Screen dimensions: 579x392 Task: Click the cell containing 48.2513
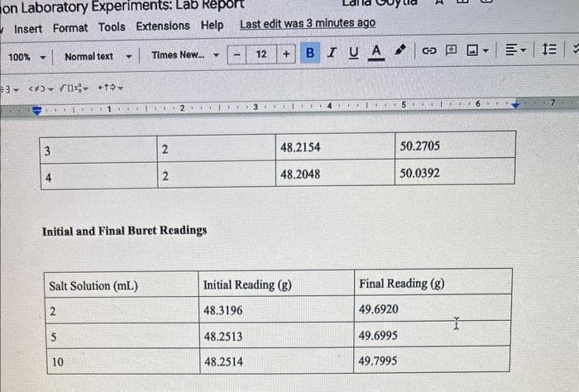tap(276, 336)
